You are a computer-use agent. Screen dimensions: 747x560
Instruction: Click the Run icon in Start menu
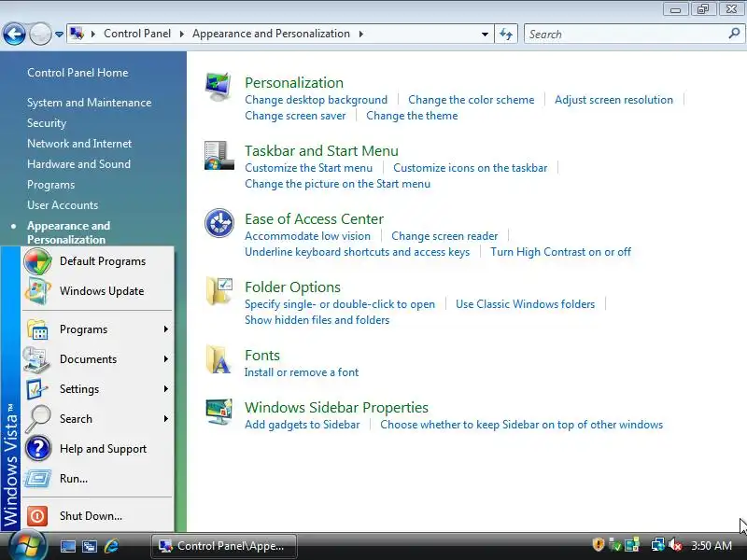[37, 478]
